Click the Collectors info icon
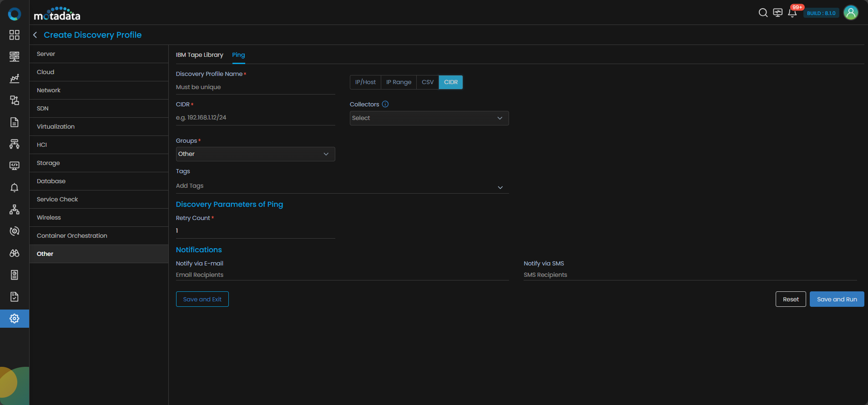Viewport: 868px width, 405px height. point(385,104)
